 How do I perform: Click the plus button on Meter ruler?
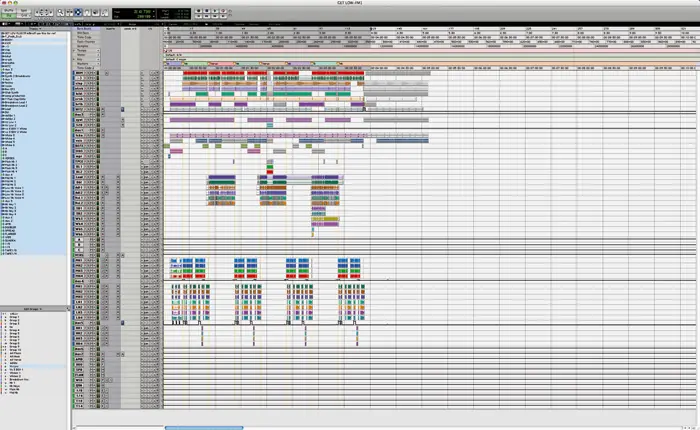98,55
